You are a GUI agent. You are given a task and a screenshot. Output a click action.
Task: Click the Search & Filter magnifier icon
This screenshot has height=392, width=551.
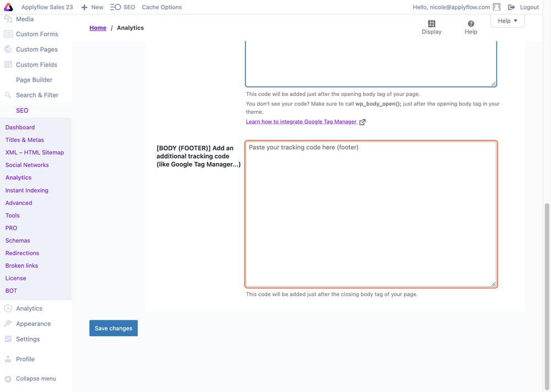click(x=8, y=95)
